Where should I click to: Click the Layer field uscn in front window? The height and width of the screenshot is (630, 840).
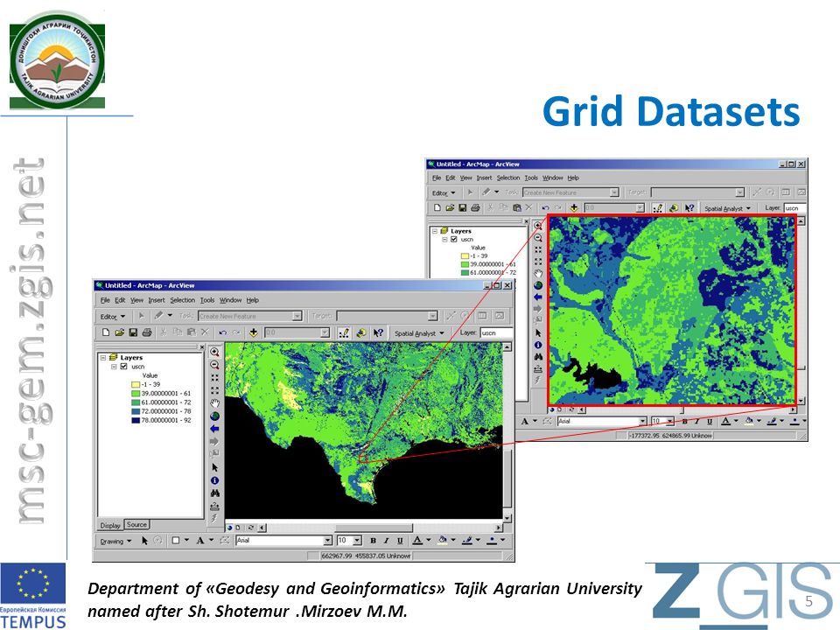click(496, 332)
